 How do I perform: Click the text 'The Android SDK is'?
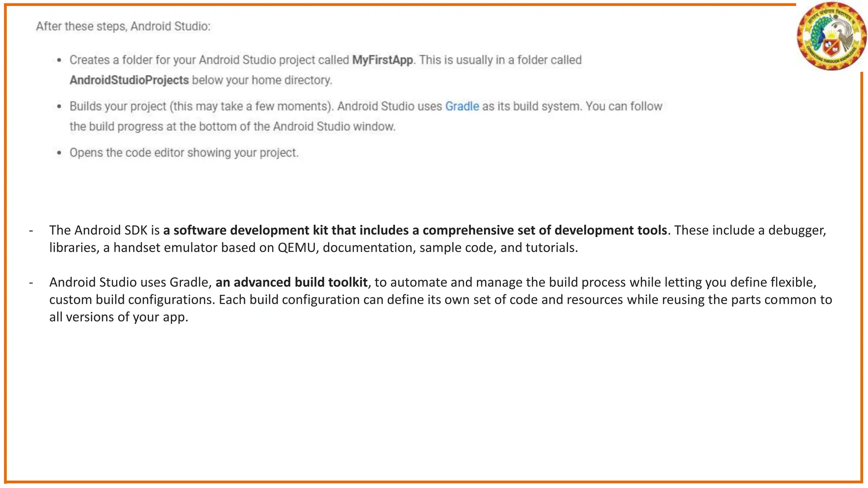pos(104,230)
